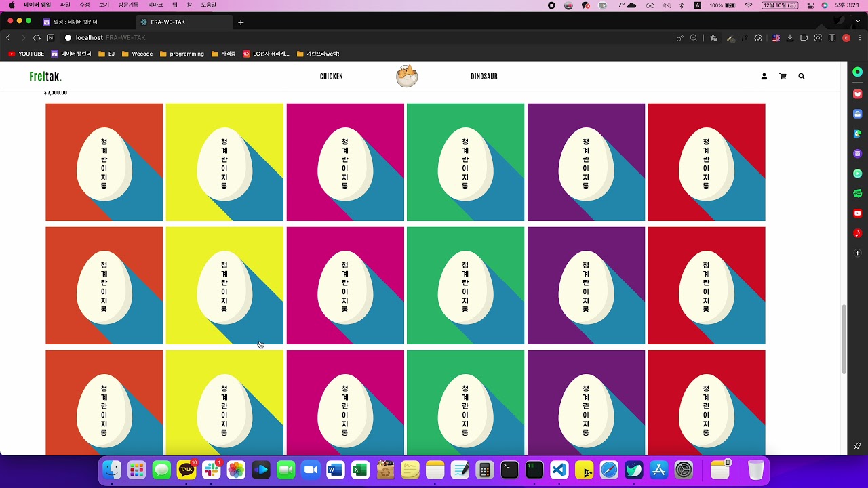The height and width of the screenshot is (488, 868).
Task: Click the zoom out magnifier in address bar
Action: coord(694,38)
